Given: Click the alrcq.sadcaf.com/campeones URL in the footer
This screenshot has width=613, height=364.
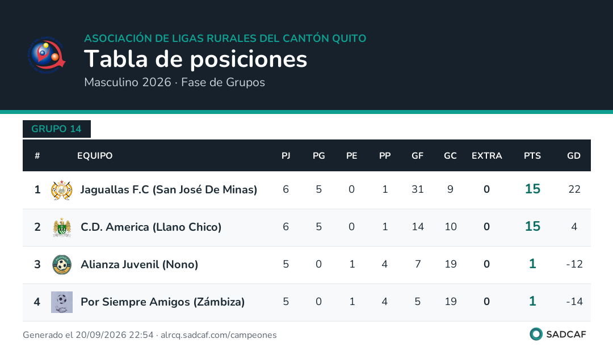Looking at the screenshot, I should (x=219, y=335).
